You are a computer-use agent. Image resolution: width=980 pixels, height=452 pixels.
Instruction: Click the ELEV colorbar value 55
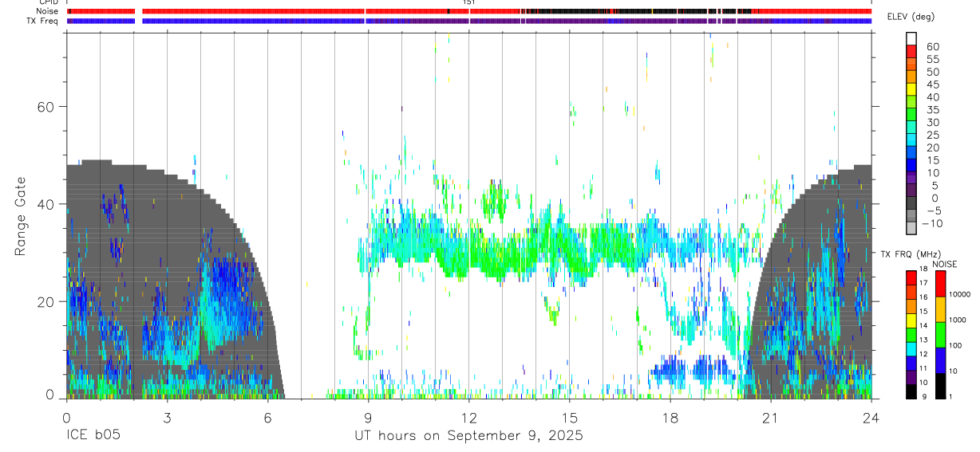(x=933, y=60)
